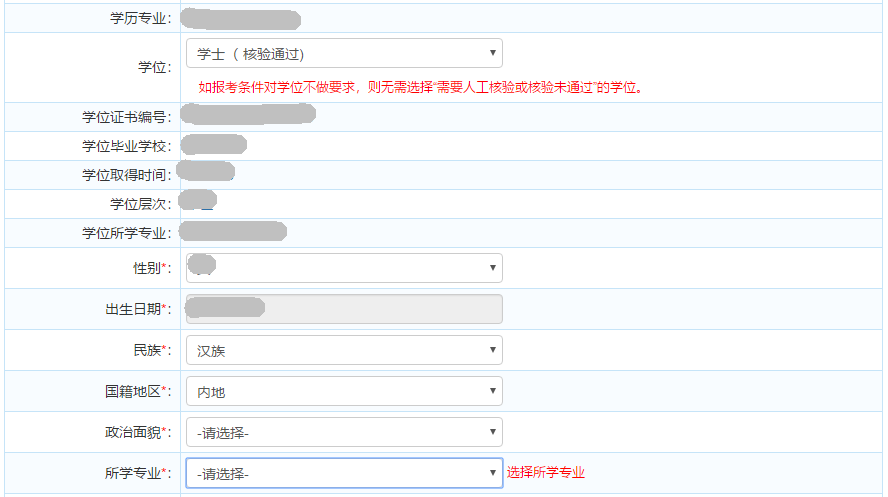This screenshot has width=888, height=497.
Task: Open the 民族 dropdown showing 汉族
Action: tap(344, 350)
